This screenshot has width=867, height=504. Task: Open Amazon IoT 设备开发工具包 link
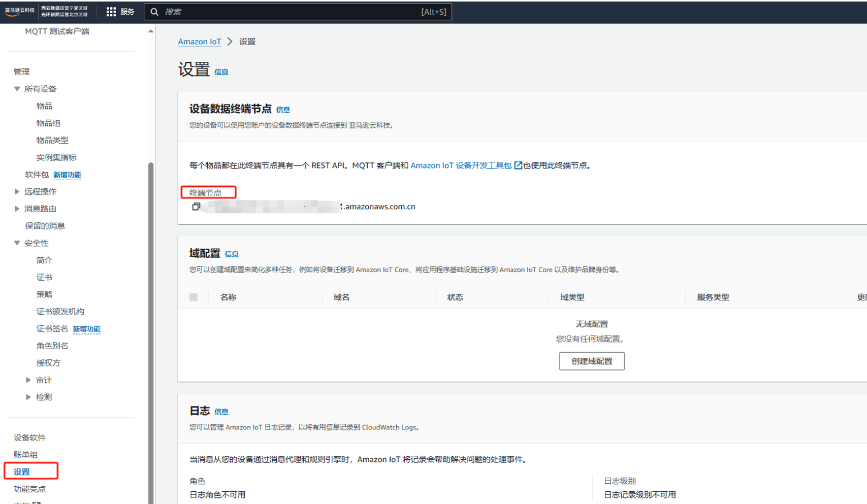pos(461,165)
